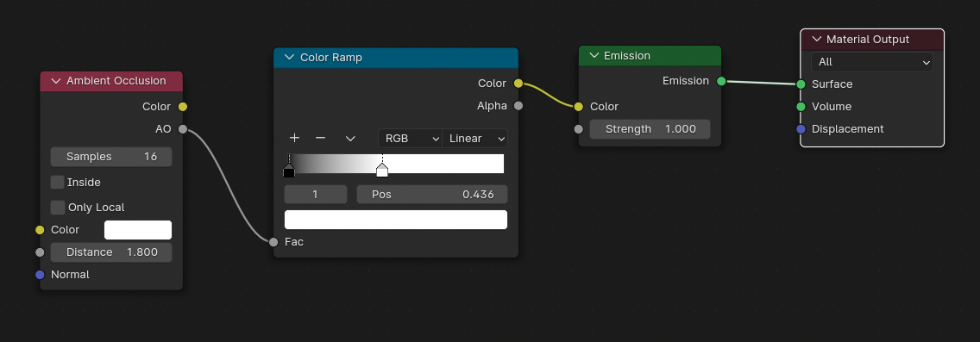
Task: Select the Ambient Occlusion node header
Action: tap(111, 81)
